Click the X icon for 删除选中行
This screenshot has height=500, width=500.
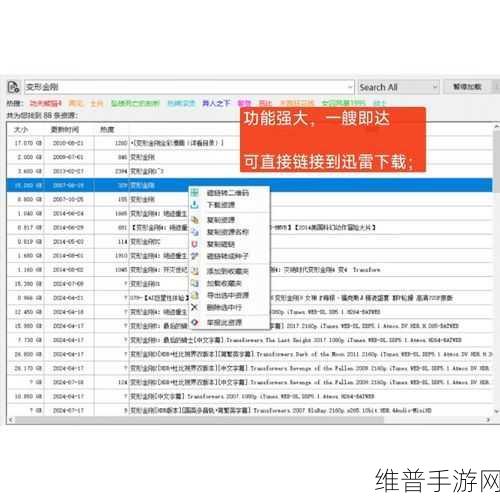point(195,307)
